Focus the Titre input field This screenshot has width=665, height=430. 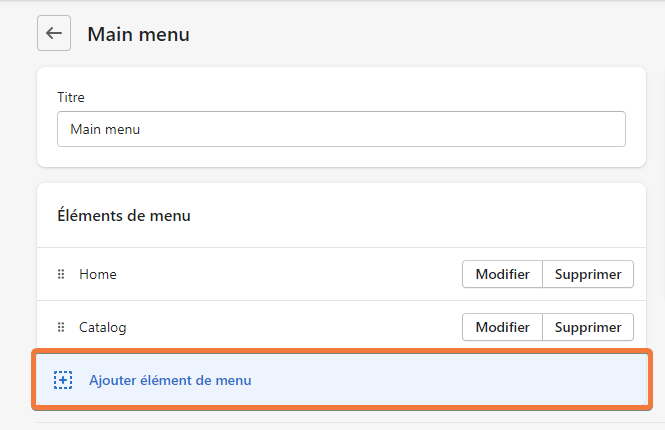(x=341, y=129)
